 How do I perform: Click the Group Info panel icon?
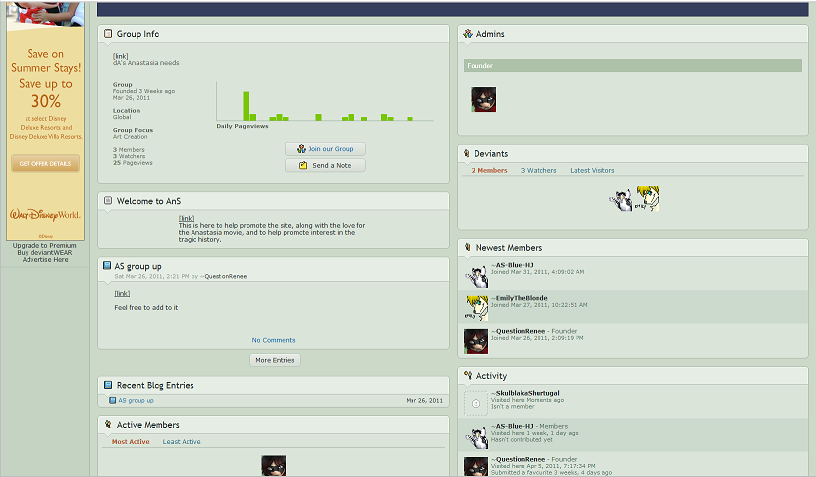(108, 34)
